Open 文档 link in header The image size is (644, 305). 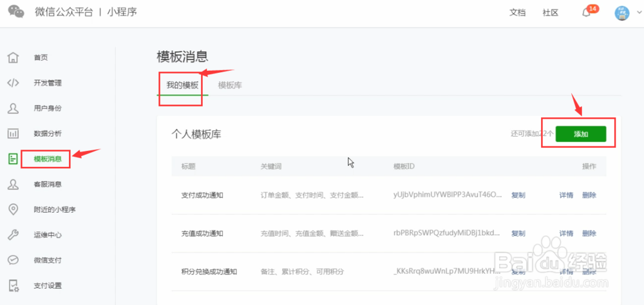[518, 13]
